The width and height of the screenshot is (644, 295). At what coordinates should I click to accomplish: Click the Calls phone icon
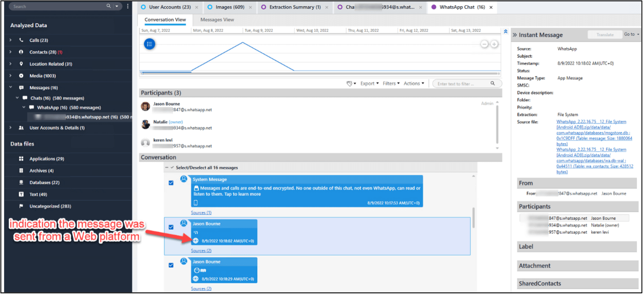21,40
